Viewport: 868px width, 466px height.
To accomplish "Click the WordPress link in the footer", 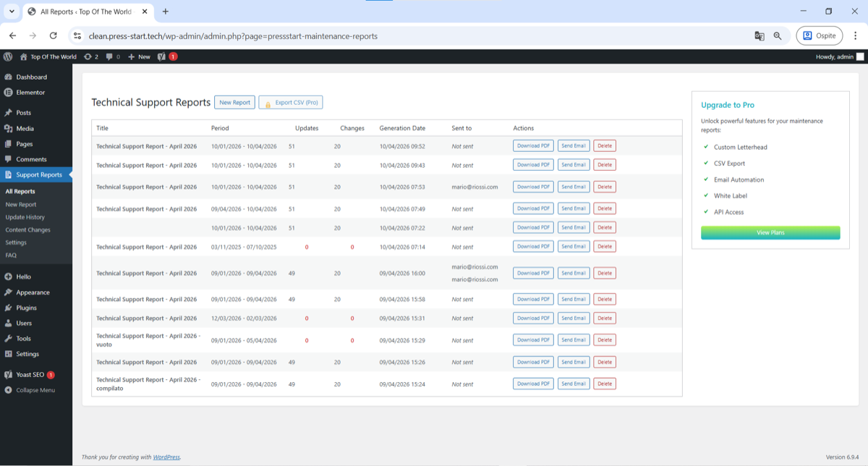I will [x=166, y=457].
